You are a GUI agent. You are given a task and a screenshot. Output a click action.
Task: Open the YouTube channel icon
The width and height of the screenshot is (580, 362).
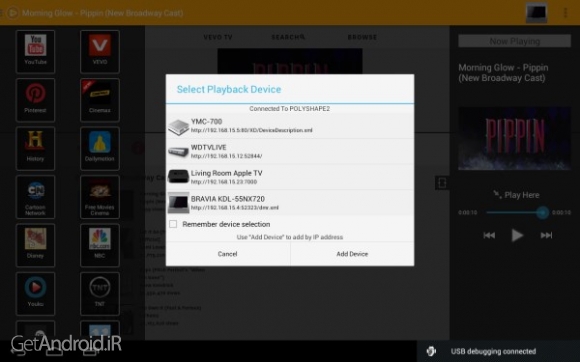[x=36, y=51]
